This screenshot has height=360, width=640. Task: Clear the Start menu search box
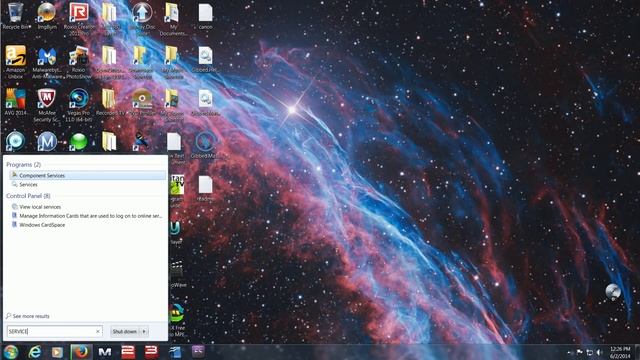coord(98,331)
